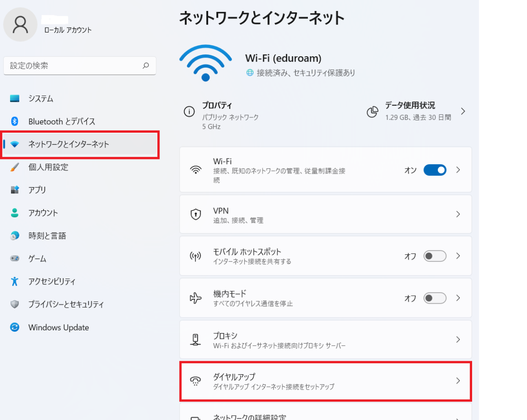Open VPN page via chevron arrow
The height and width of the screenshot is (420, 527).
click(458, 214)
